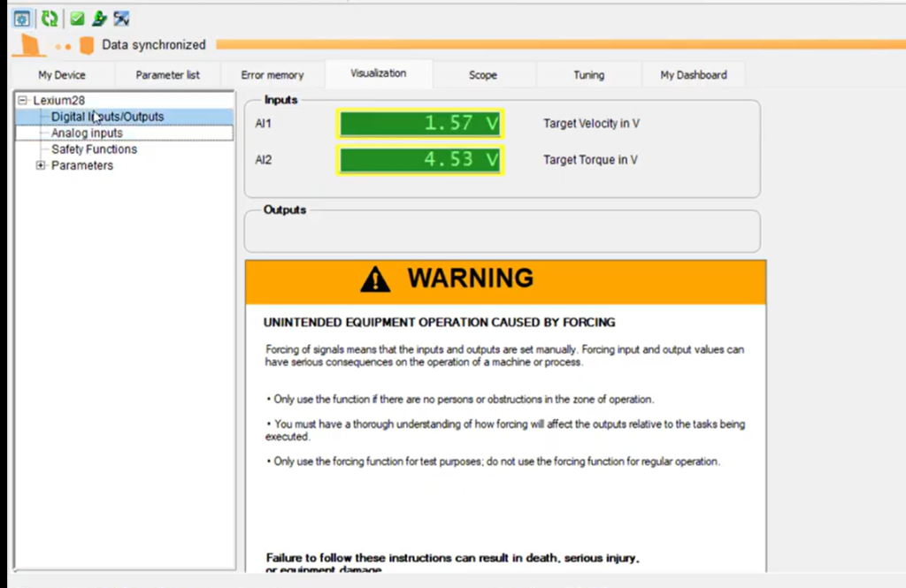
Task: Collapse the Lexium28 tree node
Action: pos(24,101)
